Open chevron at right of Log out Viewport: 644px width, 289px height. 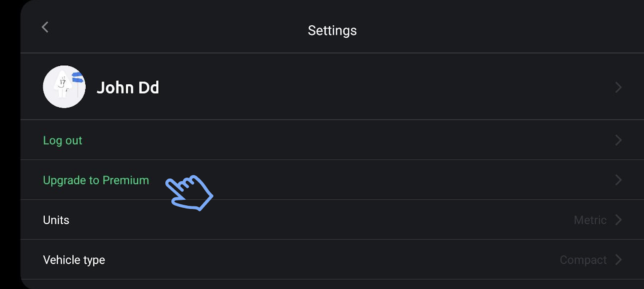coord(618,140)
